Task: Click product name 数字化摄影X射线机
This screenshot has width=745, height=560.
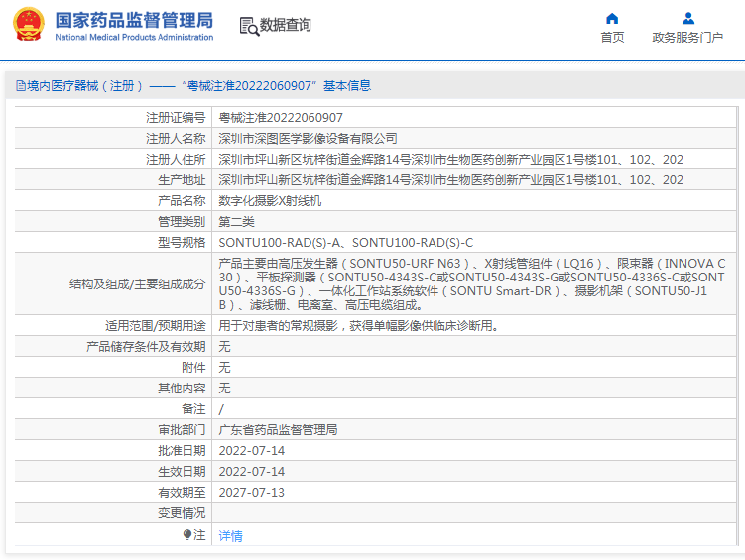Action: [270, 201]
